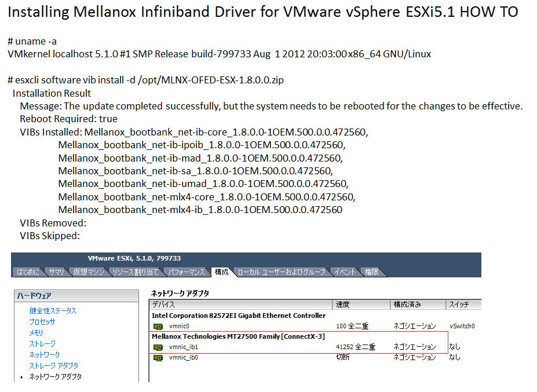Sort adapters by スイッチ column header
This screenshot has height=392, width=537.
tap(463, 305)
